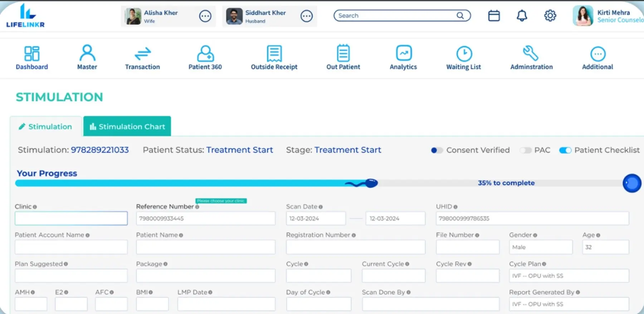Open the Patient 360 icon

coord(205,54)
